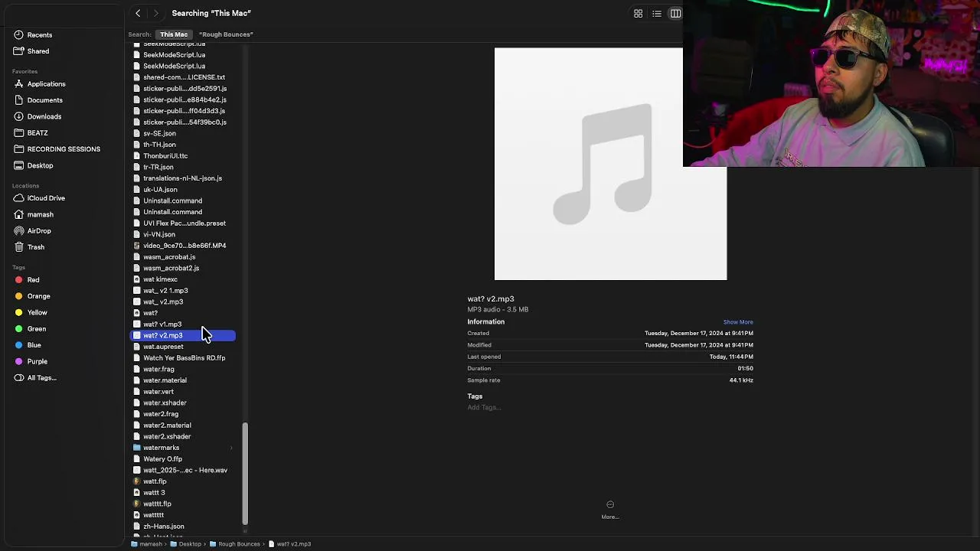The height and width of the screenshot is (551, 980).
Task: Click the file list vertical scrollbar
Action: [x=245, y=474]
